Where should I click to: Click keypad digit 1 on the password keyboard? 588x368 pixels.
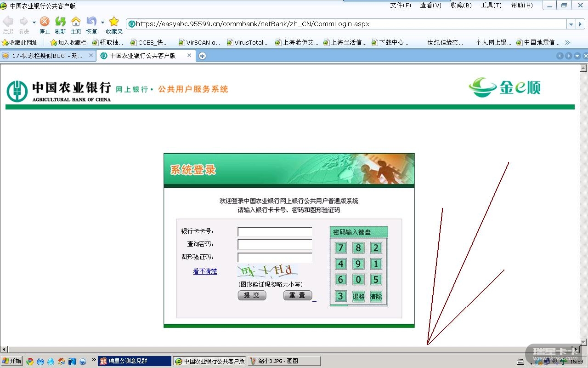pos(376,264)
